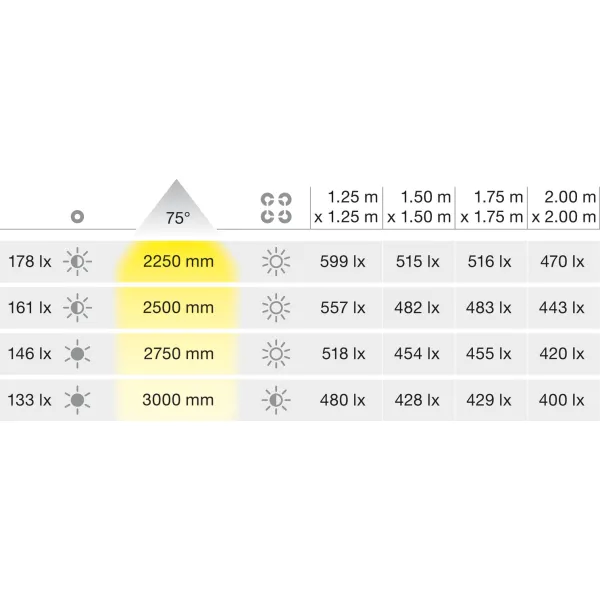Click the half-filled sun icon left of 480 lx
Screen dimensions: 600x600
pos(276,400)
